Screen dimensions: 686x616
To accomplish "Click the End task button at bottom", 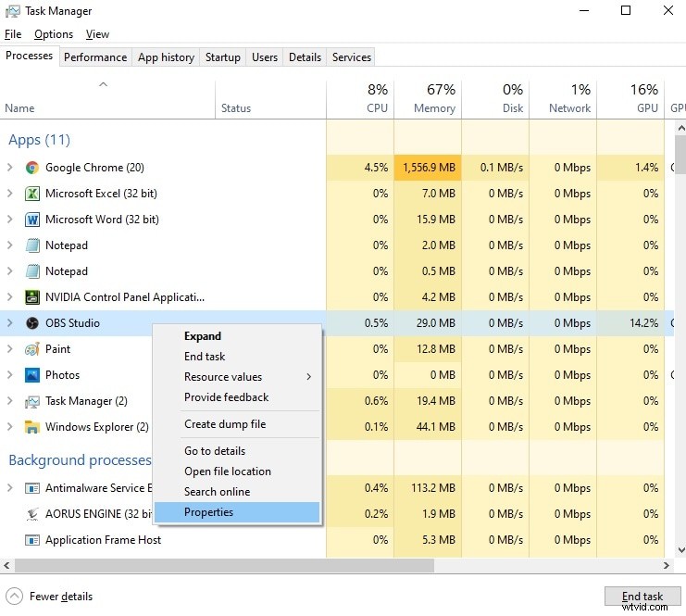I will click(x=642, y=597).
